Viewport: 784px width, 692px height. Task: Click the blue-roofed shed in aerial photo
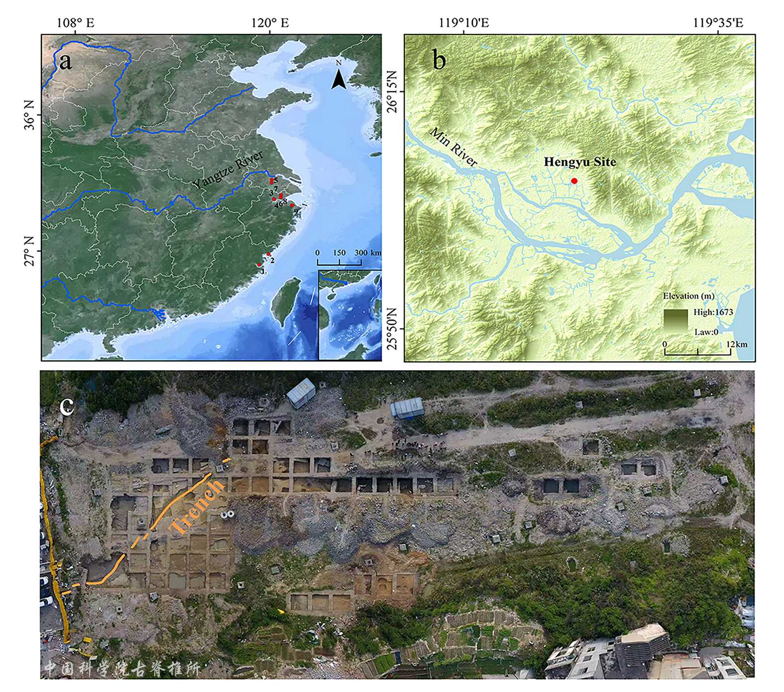[407, 407]
